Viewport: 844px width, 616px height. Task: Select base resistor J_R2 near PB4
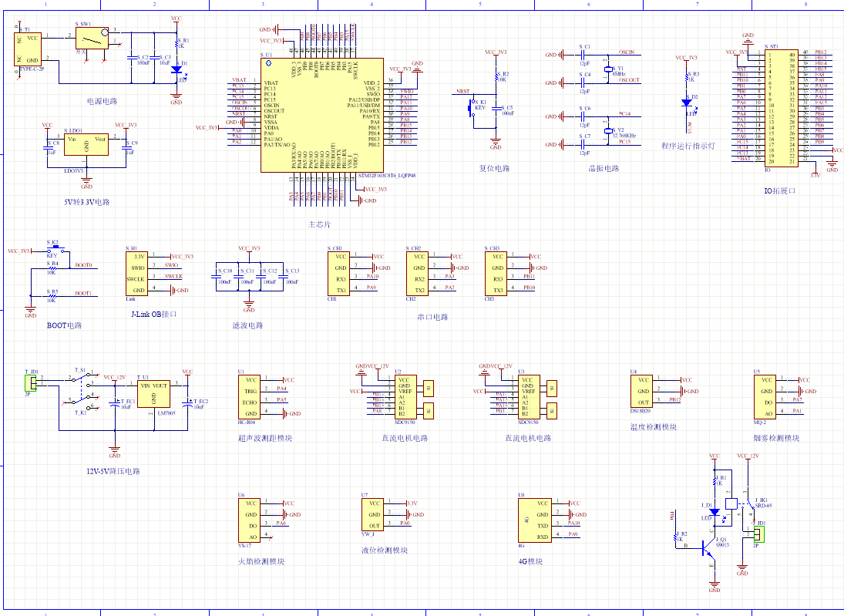[x=675, y=537]
